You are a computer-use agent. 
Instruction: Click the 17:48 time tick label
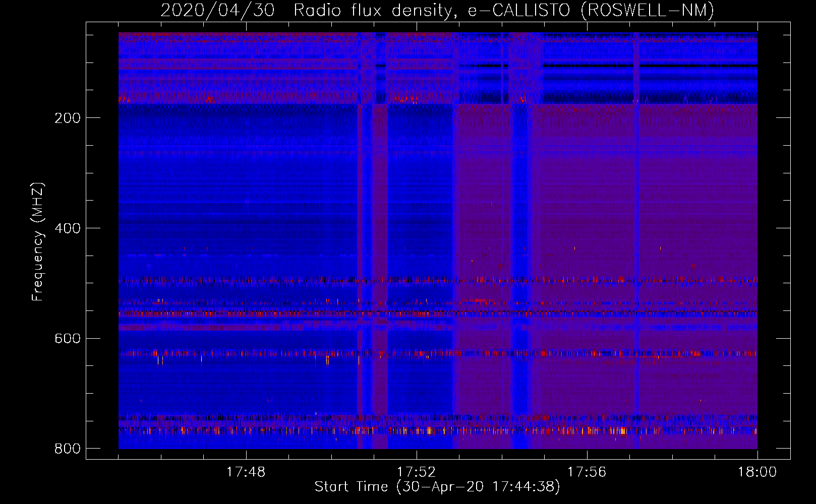point(246,472)
